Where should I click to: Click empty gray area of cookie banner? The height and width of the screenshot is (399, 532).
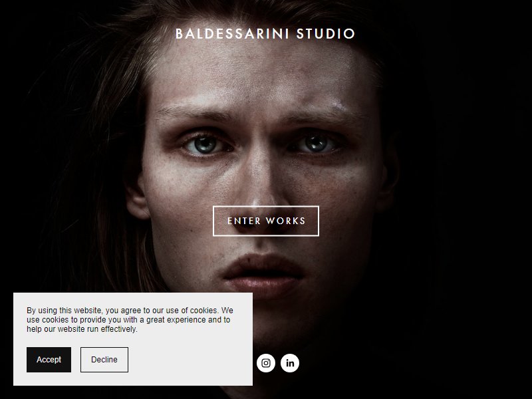click(x=190, y=360)
